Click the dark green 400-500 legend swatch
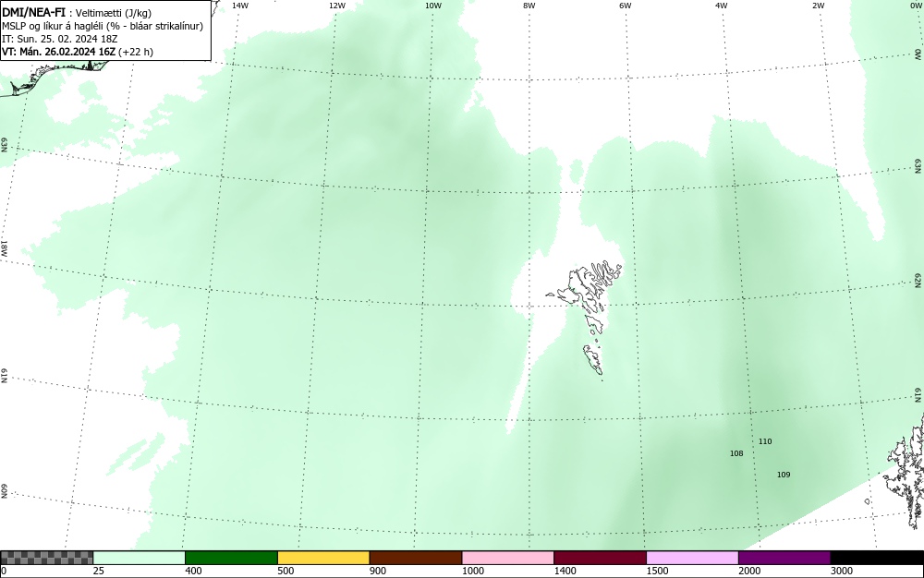The width and height of the screenshot is (924, 578). click(231, 558)
